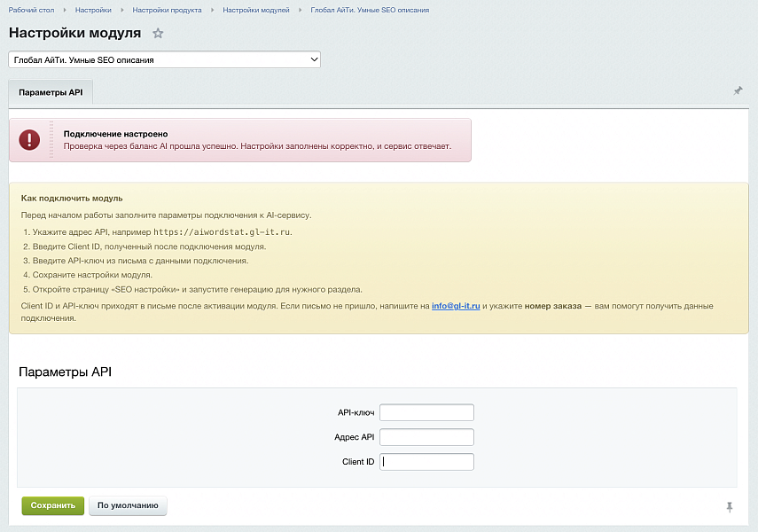Click breadcrumb arrow after Рабочий стол
This screenshot has width=758, height=532.
65,10
